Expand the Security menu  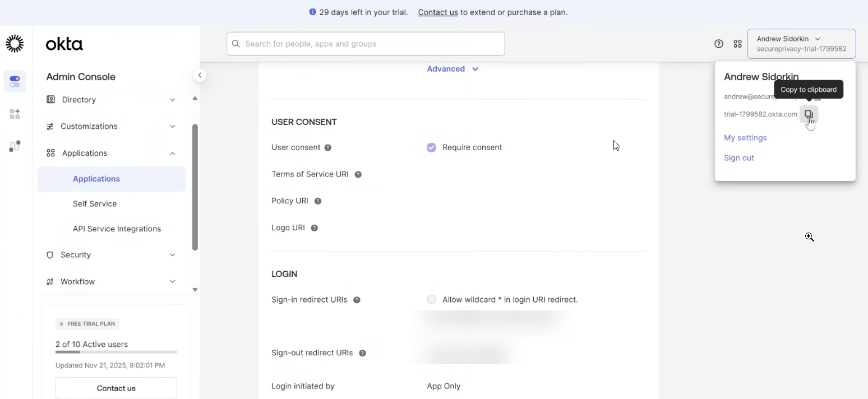76,255
